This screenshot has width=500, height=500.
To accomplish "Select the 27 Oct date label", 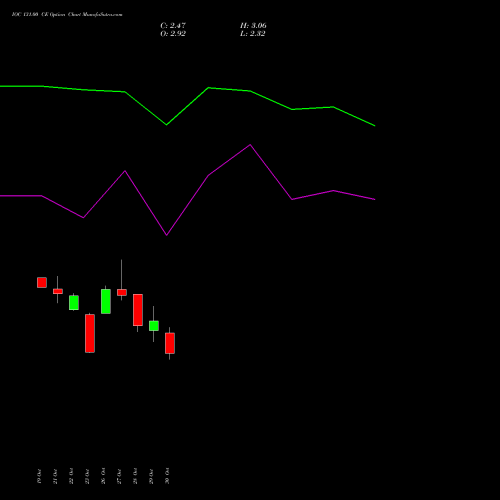I will (119, 476).
